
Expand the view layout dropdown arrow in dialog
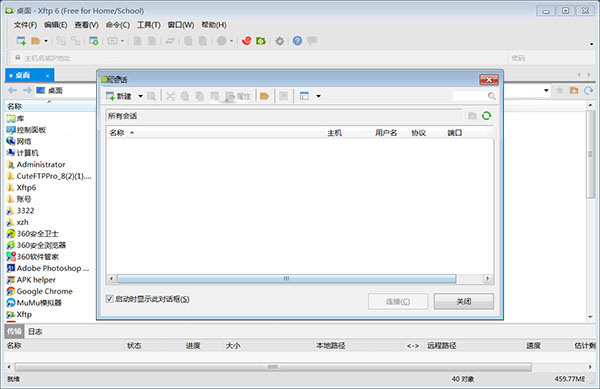[x=318, y=96]
